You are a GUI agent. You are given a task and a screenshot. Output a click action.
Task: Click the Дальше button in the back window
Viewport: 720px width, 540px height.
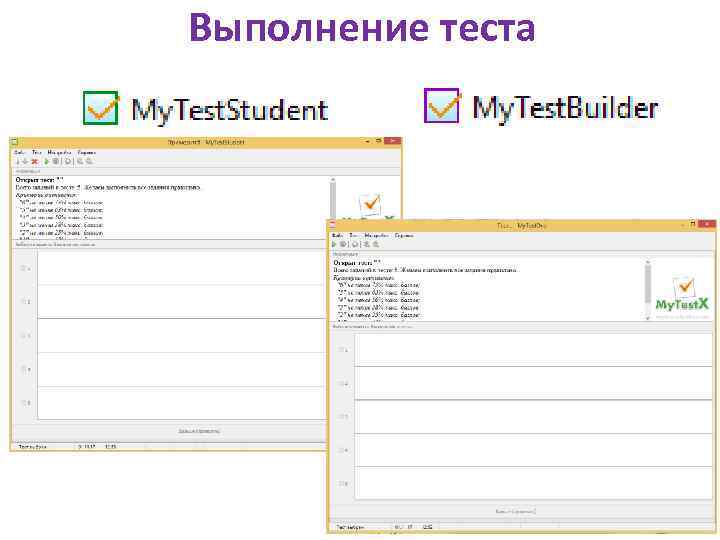coord(198,431)
